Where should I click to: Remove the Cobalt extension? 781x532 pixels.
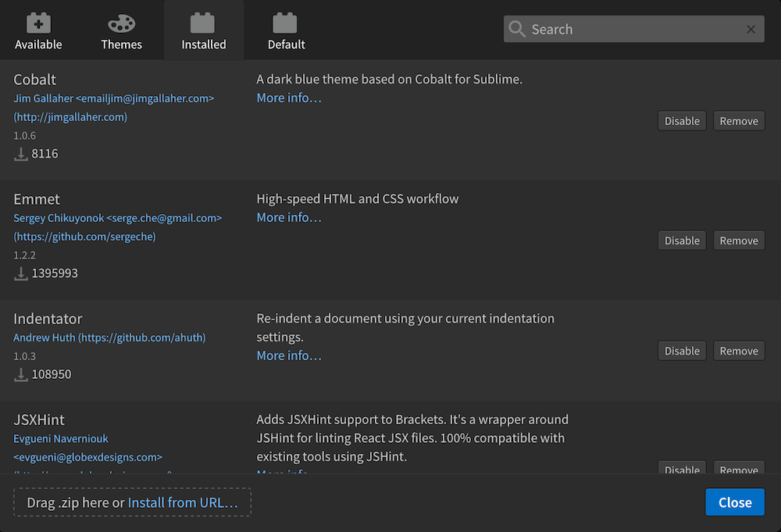(739, 121)
